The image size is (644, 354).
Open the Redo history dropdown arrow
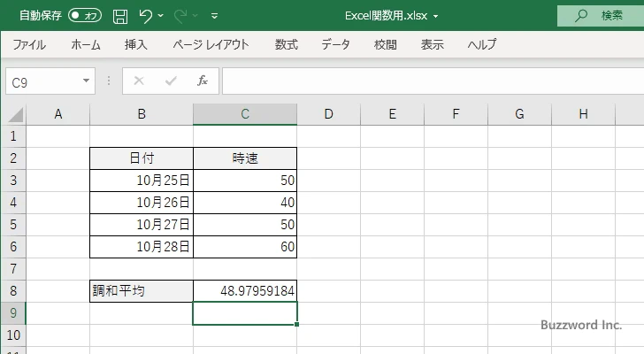(195, 16)
